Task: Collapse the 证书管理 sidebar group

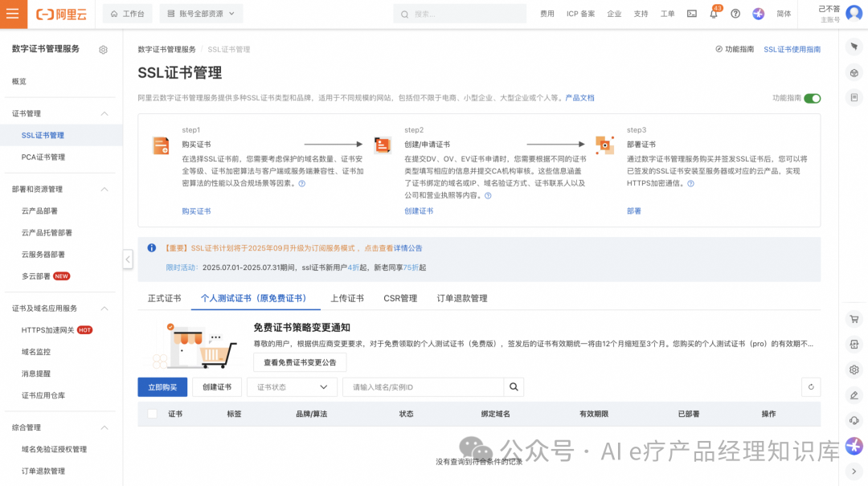Action: (x=104, y=113)
